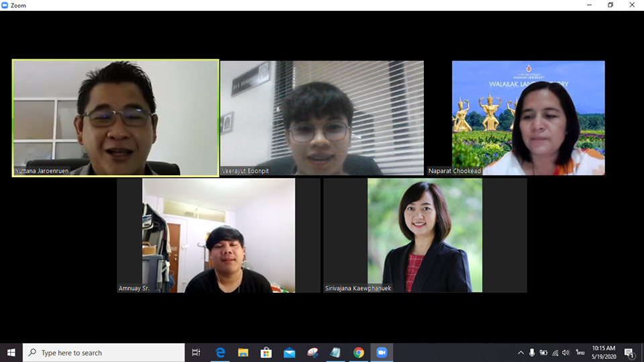
Task: Click Sirivajana Kaewphanuek's participant tile
Action: pyautogui.click(x=425, y=235)
